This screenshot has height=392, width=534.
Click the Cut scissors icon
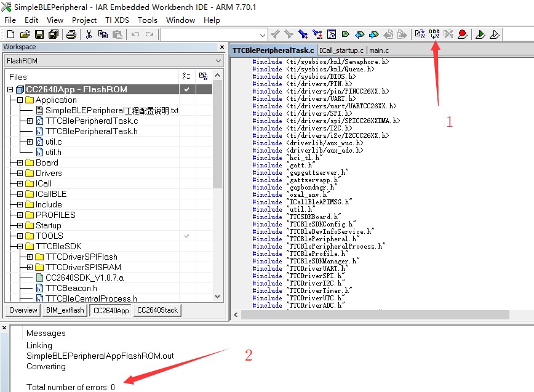pyautogui.click(x=89, y=34)
